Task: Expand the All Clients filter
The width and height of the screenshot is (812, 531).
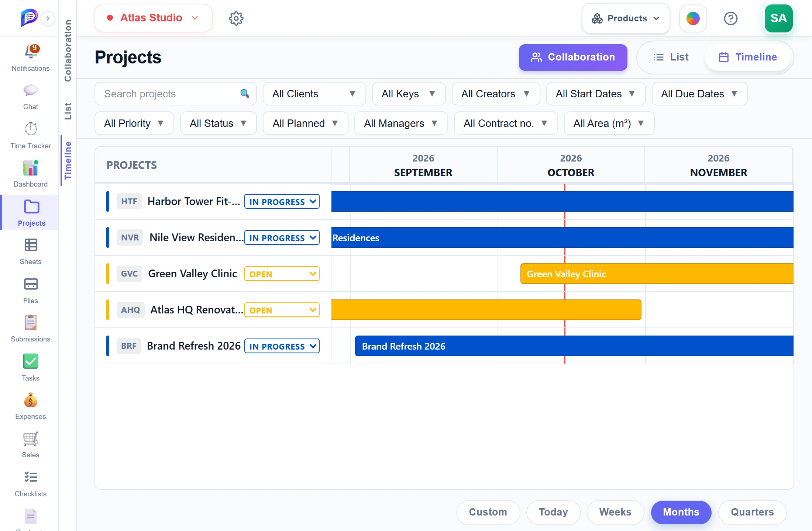Action: coord(314,94)
